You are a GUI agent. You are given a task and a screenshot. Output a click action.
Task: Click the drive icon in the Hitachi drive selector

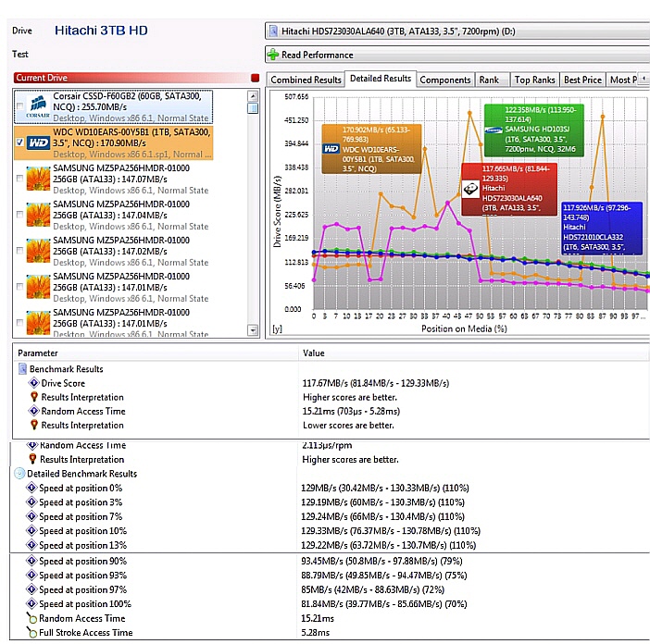(x=273, y=31)
